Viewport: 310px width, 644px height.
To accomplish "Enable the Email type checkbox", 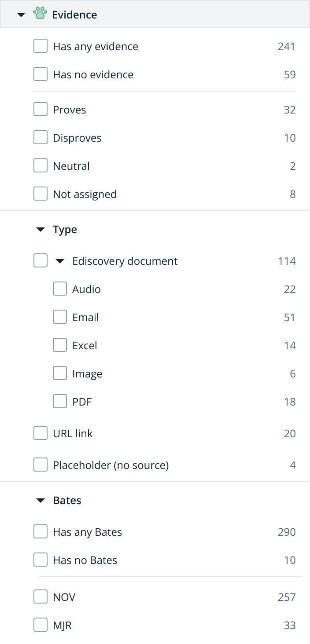I will click(60, 317).
